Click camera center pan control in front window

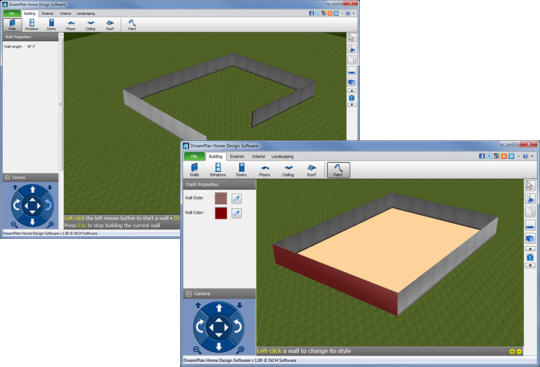[x=219, y=327]
